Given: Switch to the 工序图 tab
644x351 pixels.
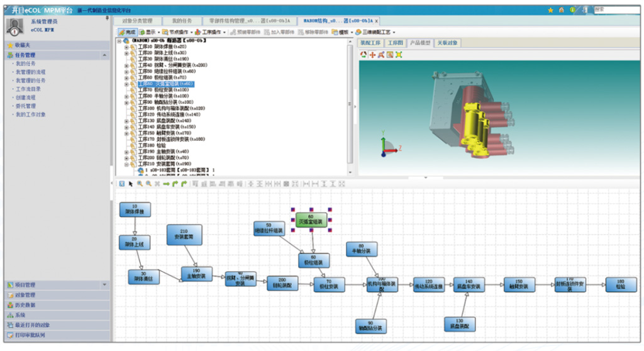Looking at the screenshot, I should pos(394,43).
